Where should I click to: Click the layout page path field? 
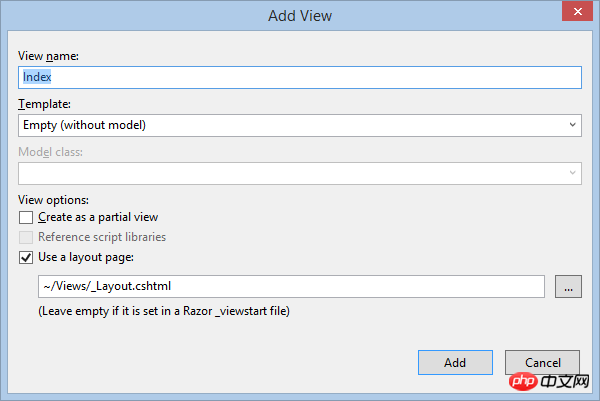[291, 286]
